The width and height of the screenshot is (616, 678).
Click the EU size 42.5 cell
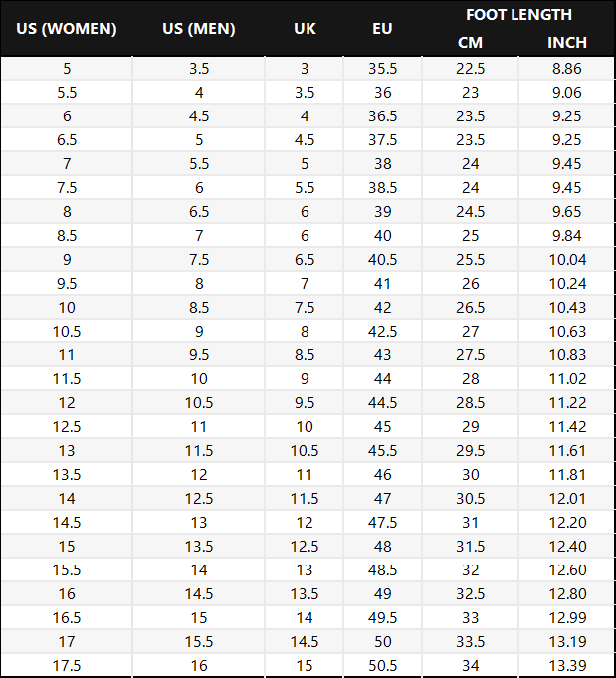pos(382,332)
